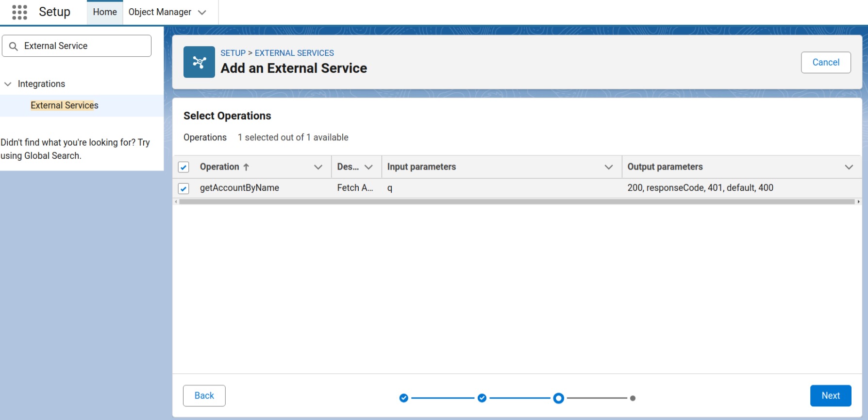This screenshot has height=420, width=868.
Task: Open the Input parameters column menu
Action: 609,167
